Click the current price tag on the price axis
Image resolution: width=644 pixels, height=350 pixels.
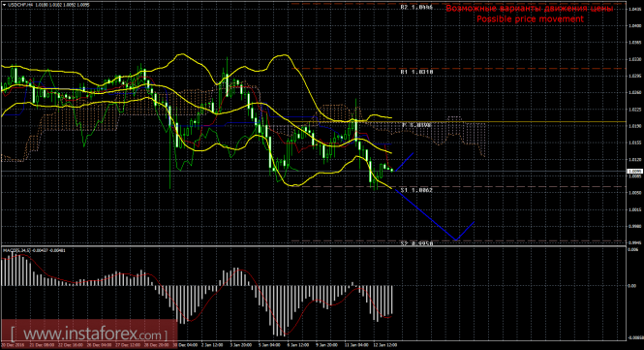point(635,171)
